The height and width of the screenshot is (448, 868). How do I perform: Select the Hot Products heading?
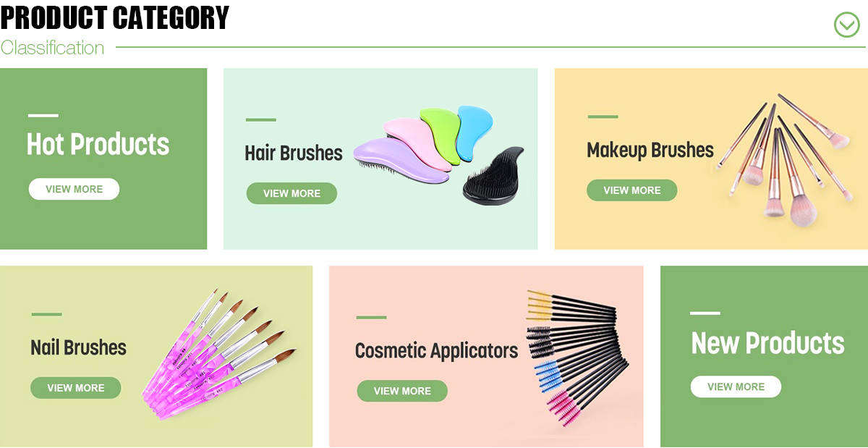pyautogui.click(x=98, y=144)
